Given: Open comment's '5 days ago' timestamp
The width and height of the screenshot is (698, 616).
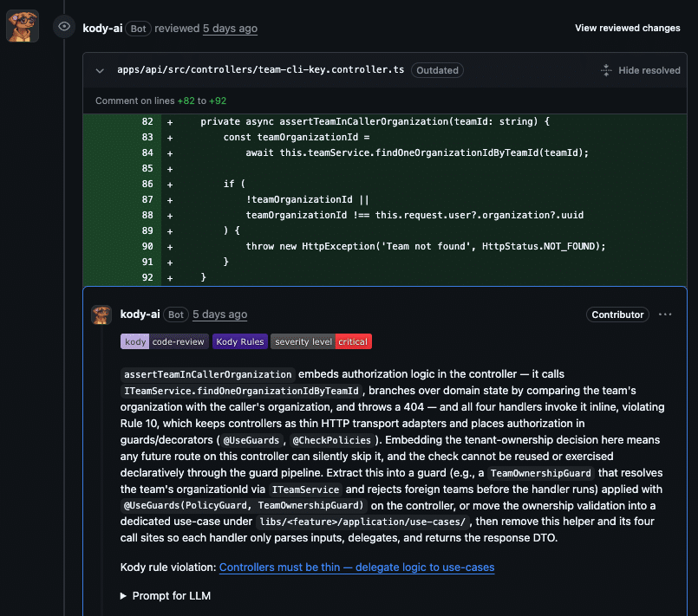Looking at the screenshot, I should pyautogui.click(x=220, y=314).
